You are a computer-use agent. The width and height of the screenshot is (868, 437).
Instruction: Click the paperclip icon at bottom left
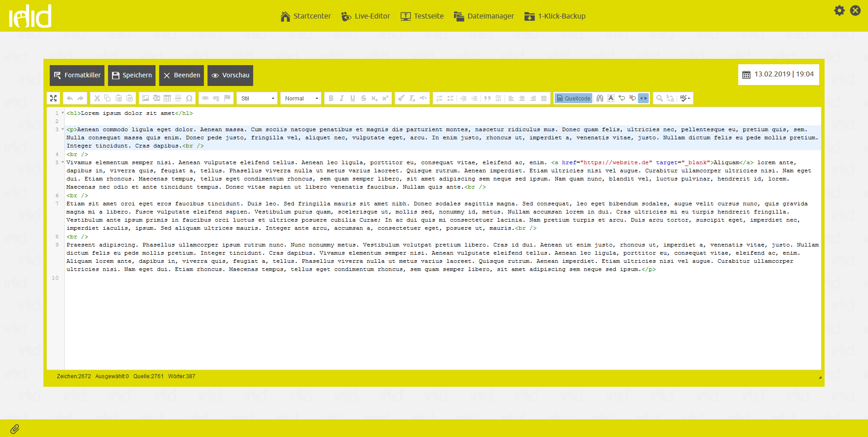[15, 429]
